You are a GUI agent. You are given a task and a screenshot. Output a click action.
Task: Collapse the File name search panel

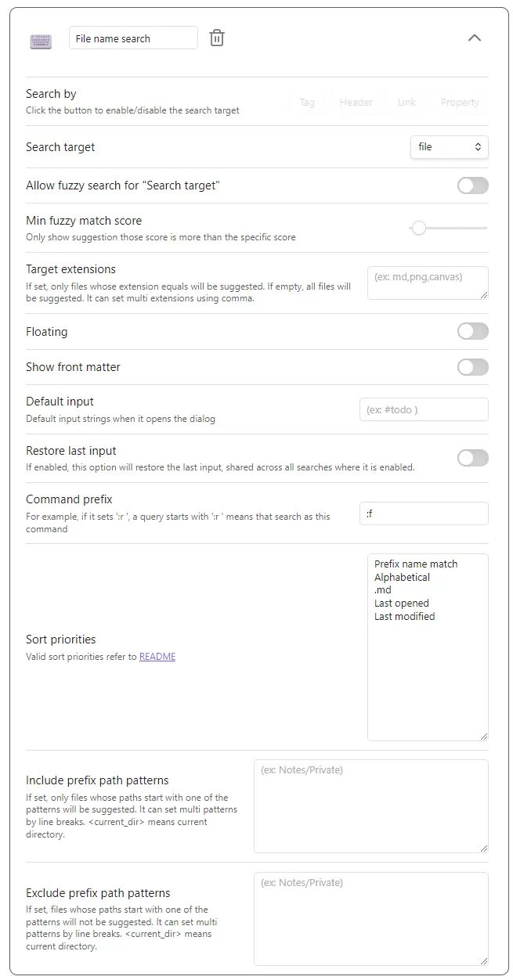474,38
